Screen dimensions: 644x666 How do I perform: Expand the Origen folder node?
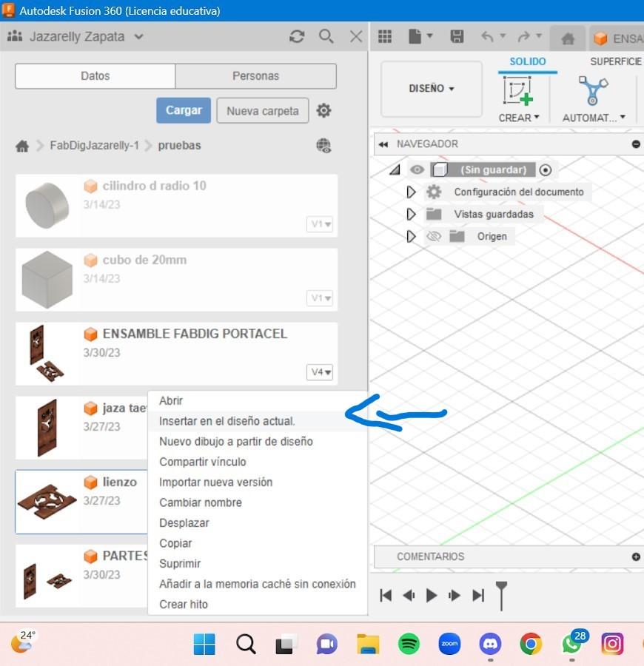(411, 236)
